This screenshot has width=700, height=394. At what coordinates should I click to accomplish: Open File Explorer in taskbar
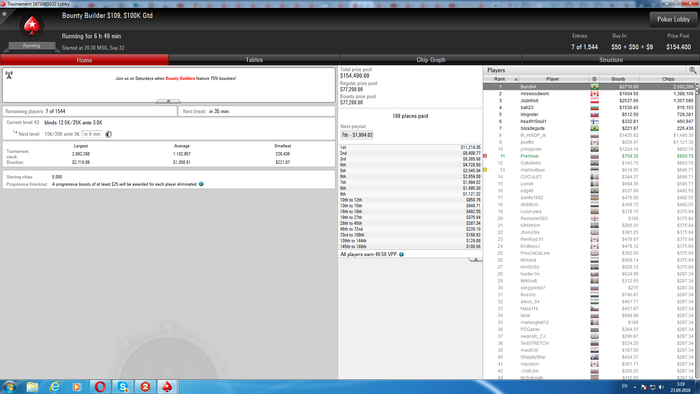pos(32,386)
